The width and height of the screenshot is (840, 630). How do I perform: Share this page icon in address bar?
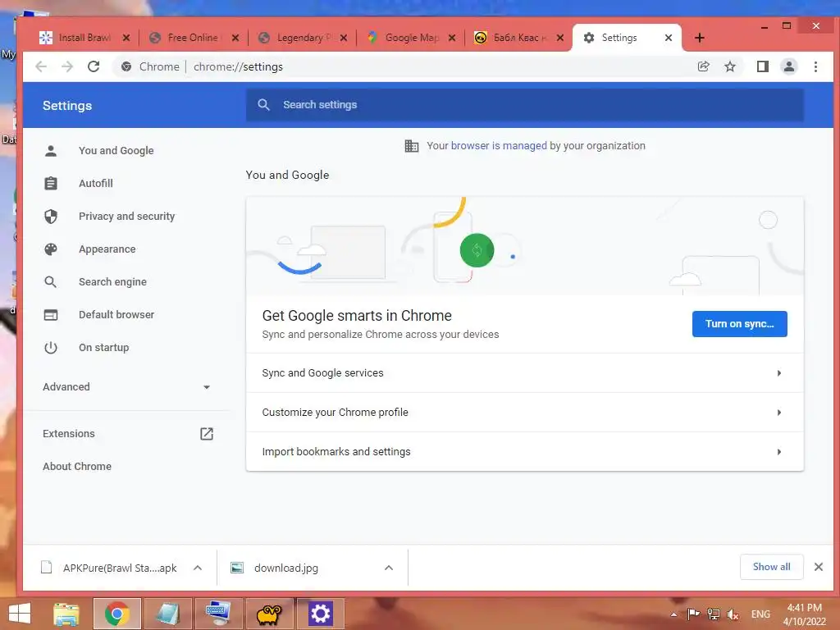pyautogui.click(x=703, y=66)
